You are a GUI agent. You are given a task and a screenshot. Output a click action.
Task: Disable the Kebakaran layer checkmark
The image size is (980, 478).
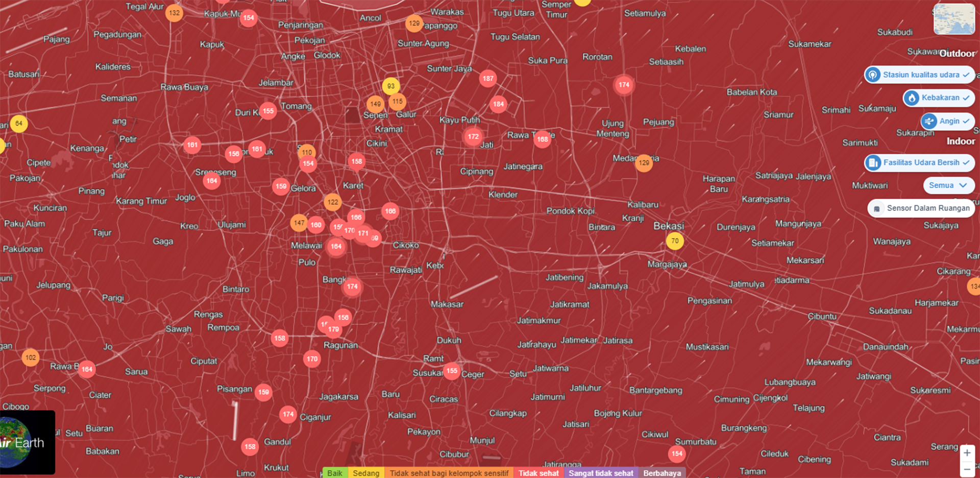[966, 98]
